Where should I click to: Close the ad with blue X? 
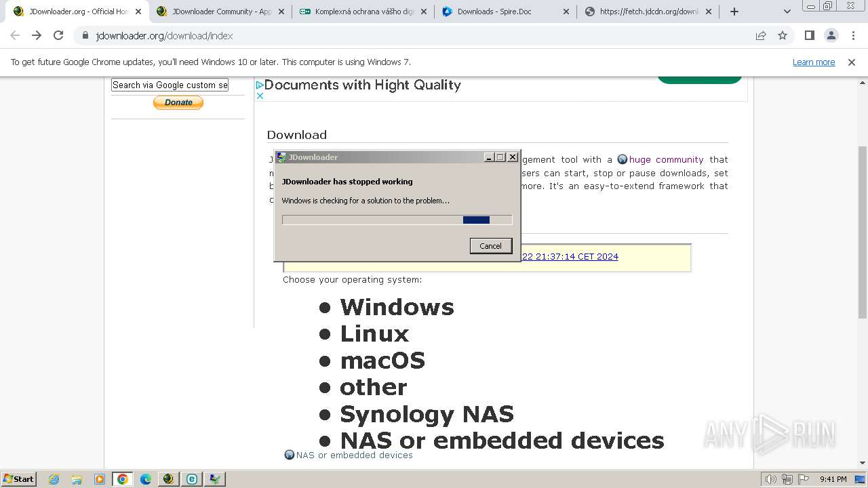tap(259, 96)
